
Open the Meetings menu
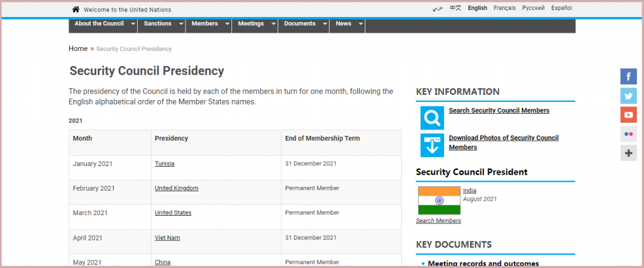251,23
